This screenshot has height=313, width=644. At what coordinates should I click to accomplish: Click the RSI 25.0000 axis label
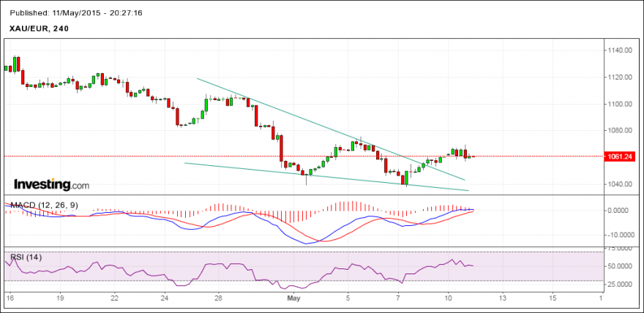point(621,284)
